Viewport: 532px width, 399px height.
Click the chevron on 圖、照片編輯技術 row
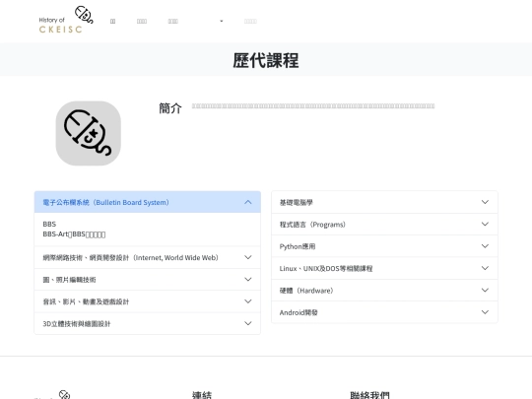click(x=248, y=280)
